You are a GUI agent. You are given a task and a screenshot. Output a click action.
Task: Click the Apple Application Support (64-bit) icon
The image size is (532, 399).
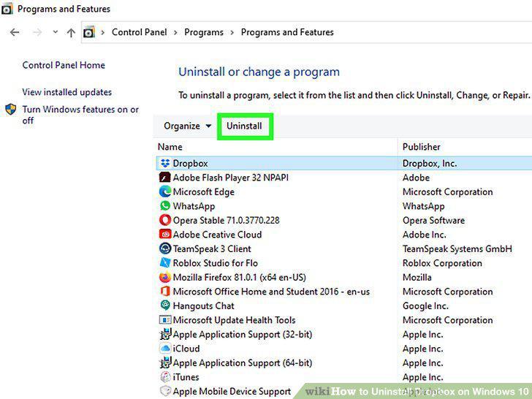tap(165, 362)
